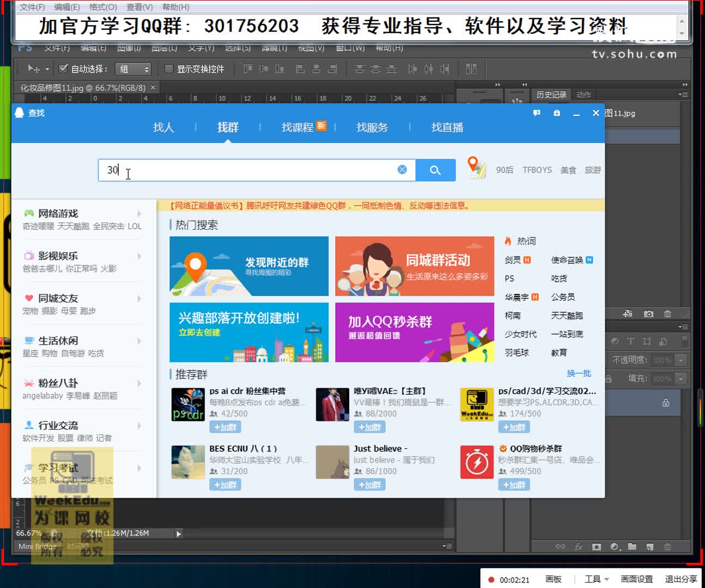Click the auto-align layers icon
This screenshot has height=588, width=705.
point(471,69)
